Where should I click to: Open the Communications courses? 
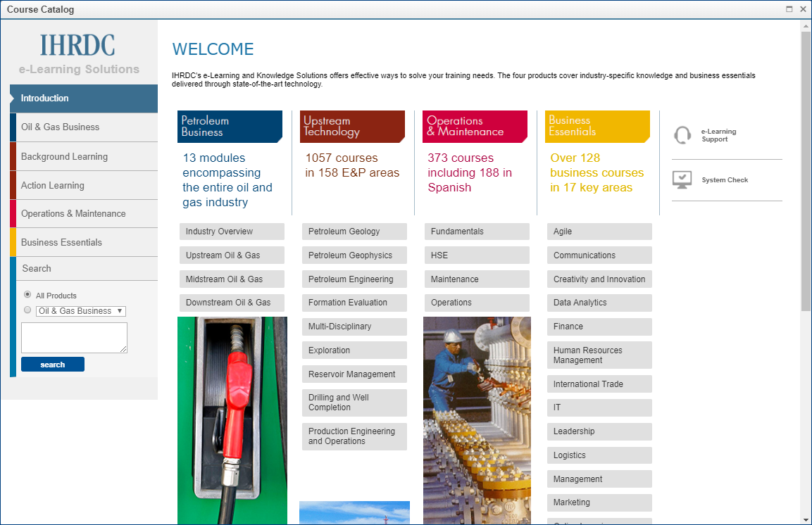(600, 255)
